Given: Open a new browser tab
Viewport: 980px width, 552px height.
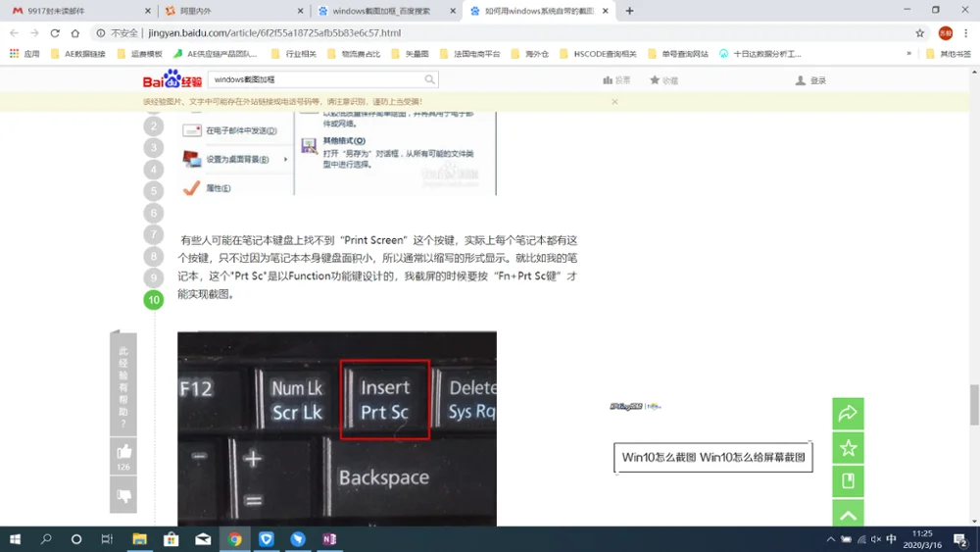Looking at the screenshot, I should 629,11.
